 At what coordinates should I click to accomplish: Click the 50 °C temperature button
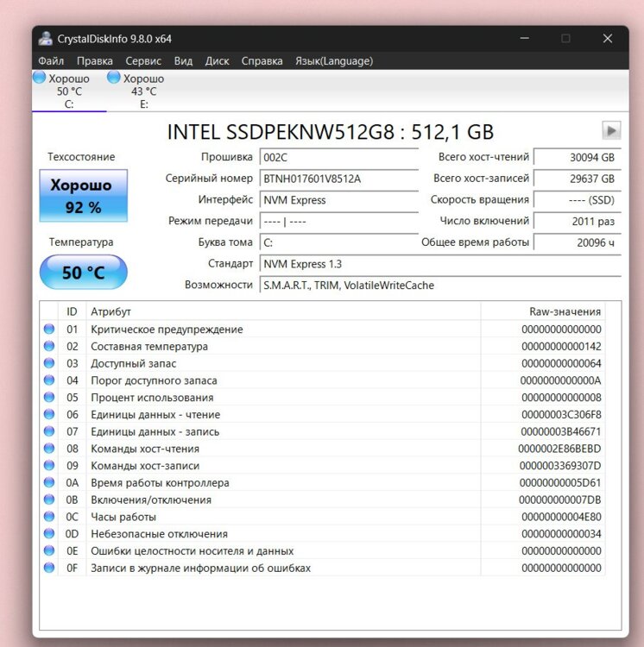(x=83, y=273)
